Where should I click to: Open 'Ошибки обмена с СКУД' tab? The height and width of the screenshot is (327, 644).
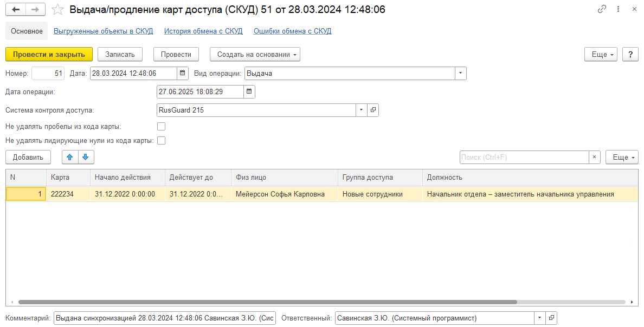point(292,31)
